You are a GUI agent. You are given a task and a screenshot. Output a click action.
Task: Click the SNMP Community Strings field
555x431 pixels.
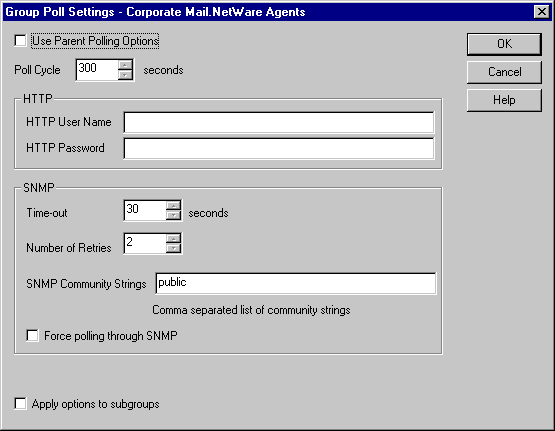pyautogui.click(x=296, y=283)
